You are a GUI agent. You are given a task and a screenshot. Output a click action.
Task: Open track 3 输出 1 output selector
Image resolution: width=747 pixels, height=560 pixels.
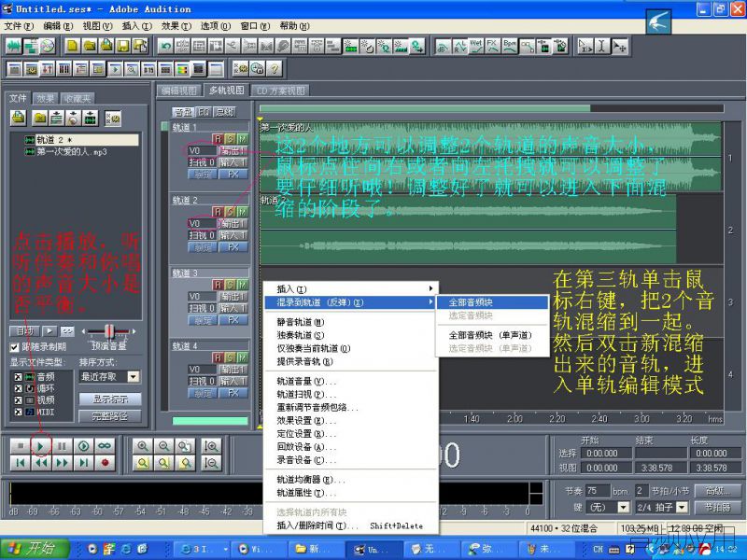[x=233, y=296]
